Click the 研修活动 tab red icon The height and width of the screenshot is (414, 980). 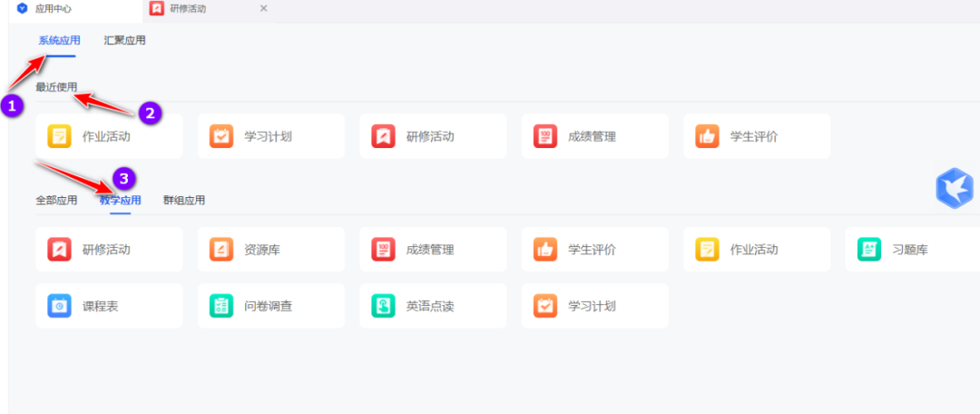point(157,9)
